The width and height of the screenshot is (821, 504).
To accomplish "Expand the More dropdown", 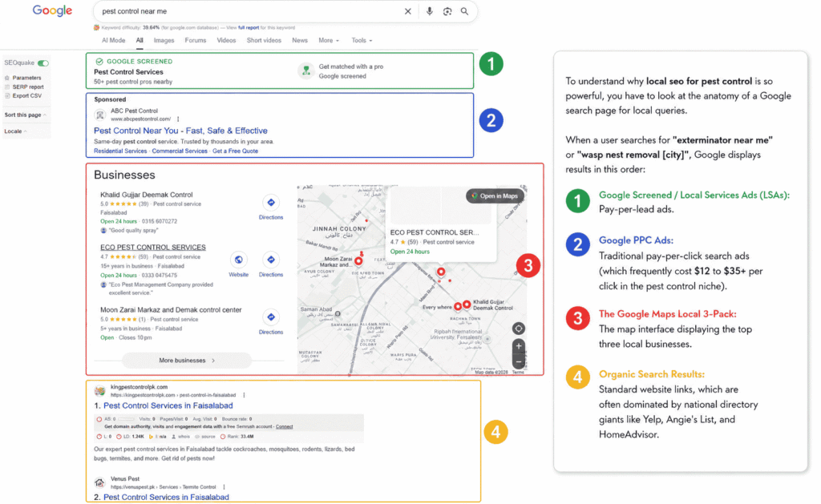I will [x=329, y=40].
